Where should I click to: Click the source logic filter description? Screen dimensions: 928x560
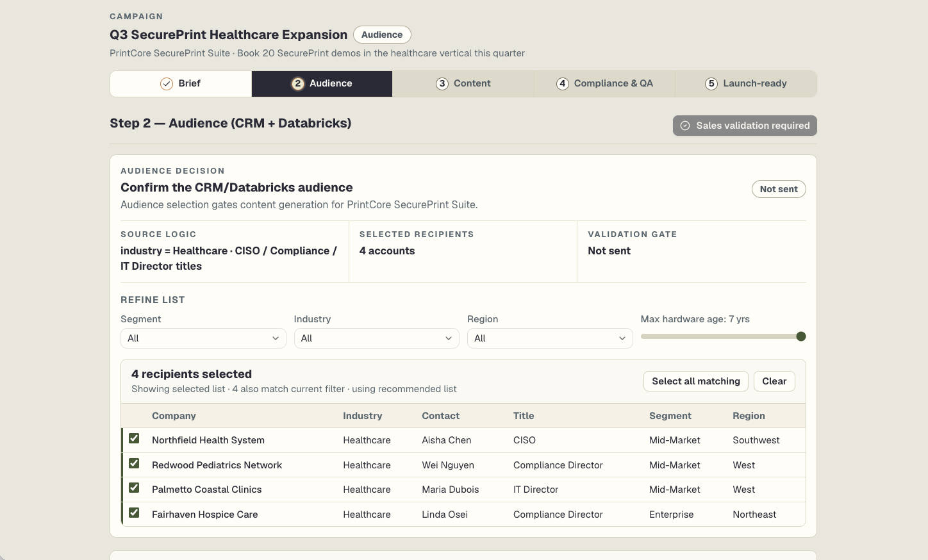[x=229, y=259]
